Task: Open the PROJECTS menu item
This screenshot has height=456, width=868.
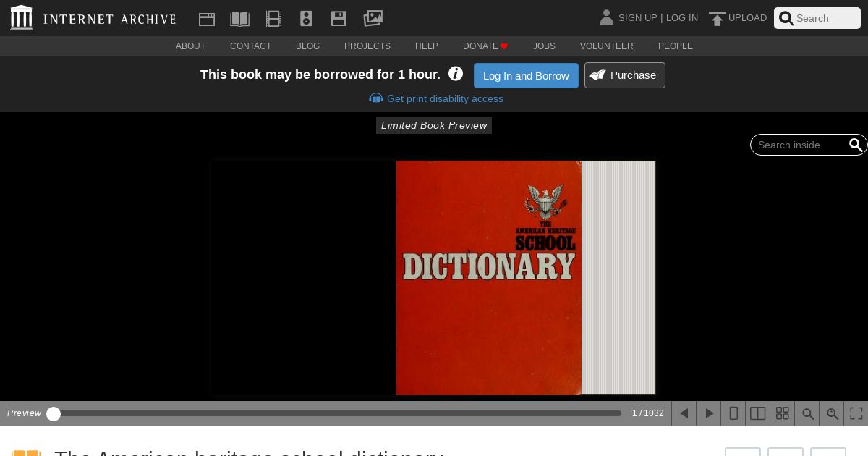Action: 367,46
